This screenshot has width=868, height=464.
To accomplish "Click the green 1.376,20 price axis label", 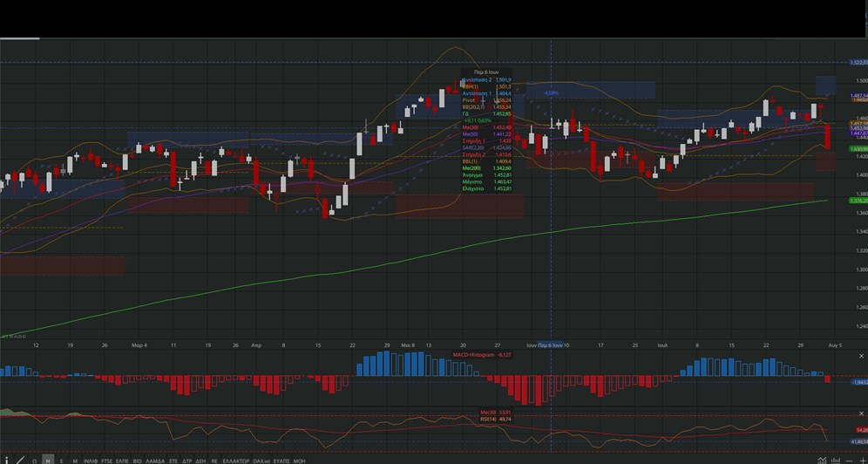I will 858,201.
